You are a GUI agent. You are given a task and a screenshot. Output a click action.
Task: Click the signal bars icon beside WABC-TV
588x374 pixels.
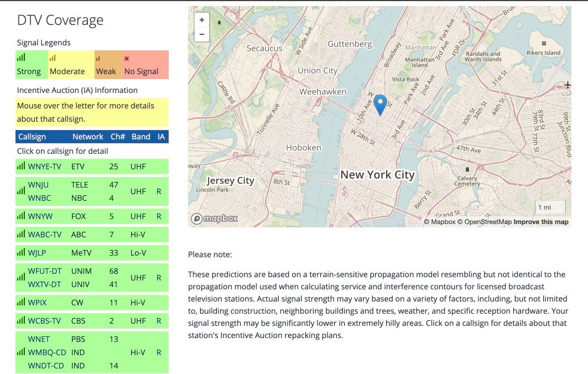tap(21, 234)
